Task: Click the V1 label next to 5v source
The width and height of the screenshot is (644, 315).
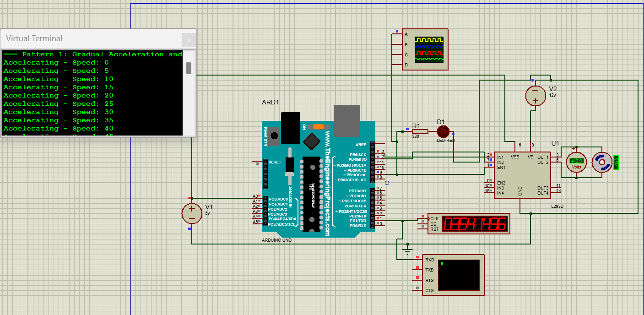Action: tap(209, 207)
